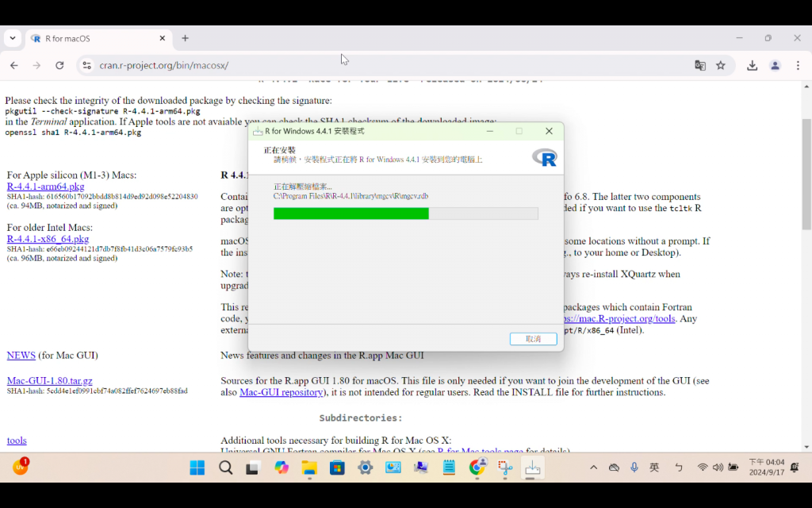Download R-4.4.1-x86_64.pkg link
This screenshot has width=812, height=508.
tap(48, 239)
